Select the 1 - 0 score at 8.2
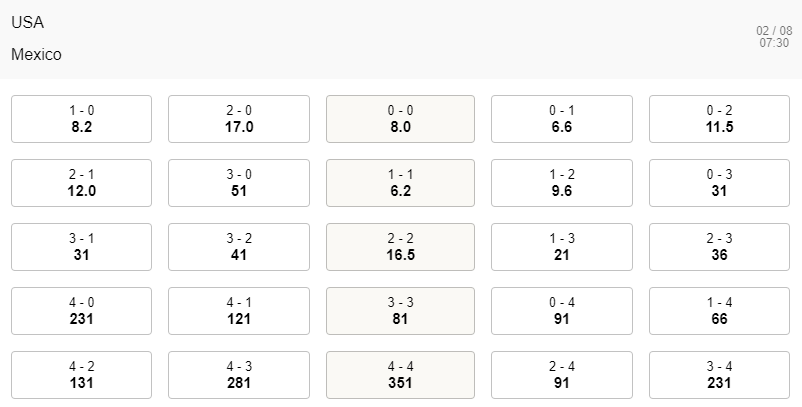The width and height of the screenshot is (802, 407). click(x=82, y=119)
